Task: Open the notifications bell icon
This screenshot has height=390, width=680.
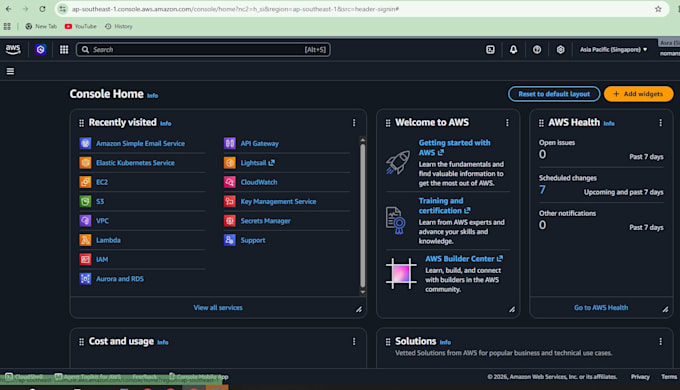Action: [x=513, y=49]
